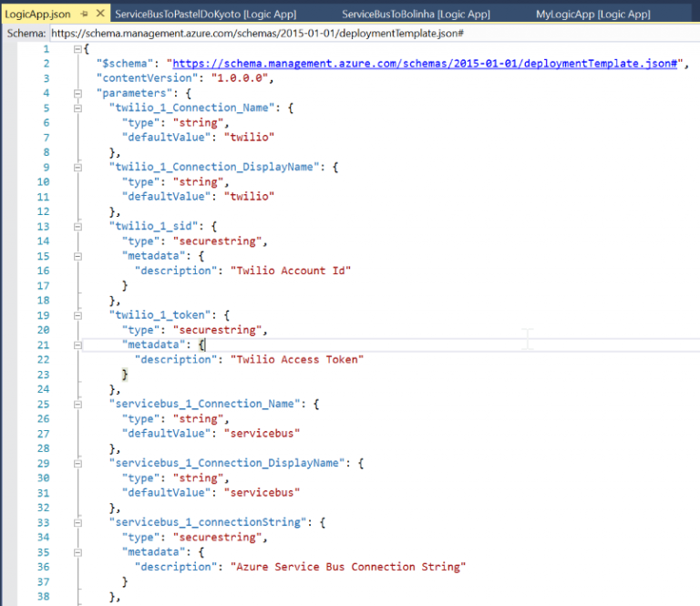700x606 pixels.
Task: Collapse metadata block on line 15
Action: tap(77, 256)
